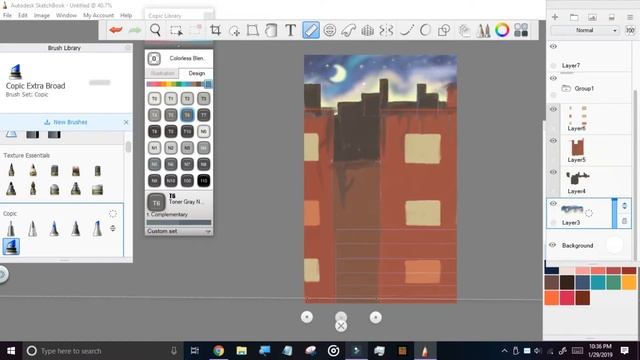Hide Layer7 with its eye icon
Screen dimensions: 640x360
point(553,47)
